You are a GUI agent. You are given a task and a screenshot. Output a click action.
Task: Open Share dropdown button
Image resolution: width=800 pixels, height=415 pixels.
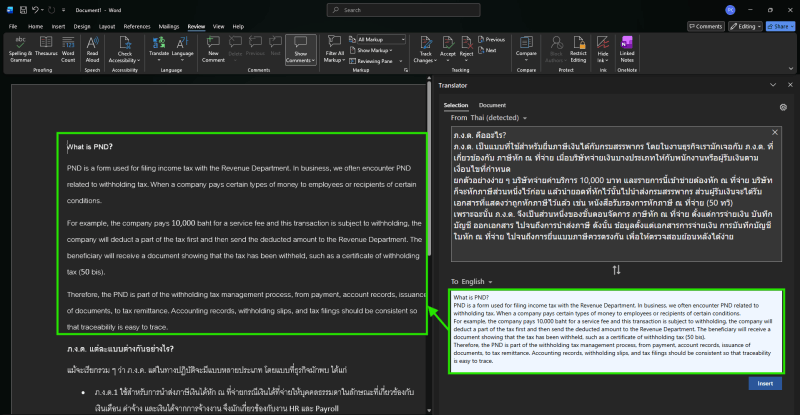click(x=781, y=26)
